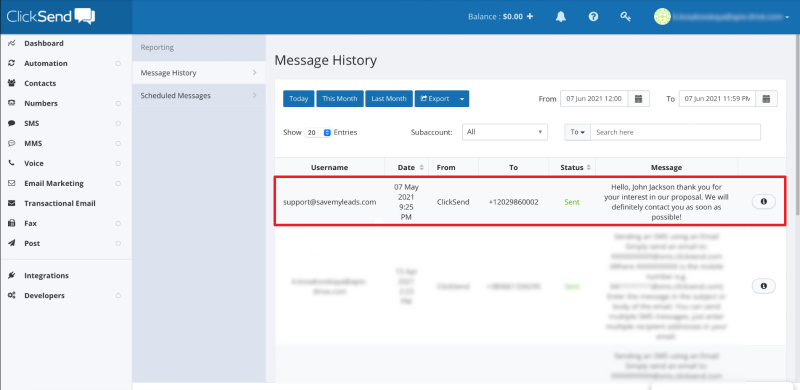Image resolution: width=800 pixels, height=390 pixels.
Task: Click the 07 May 2021 date cell
Action: [x=407, y=202]
